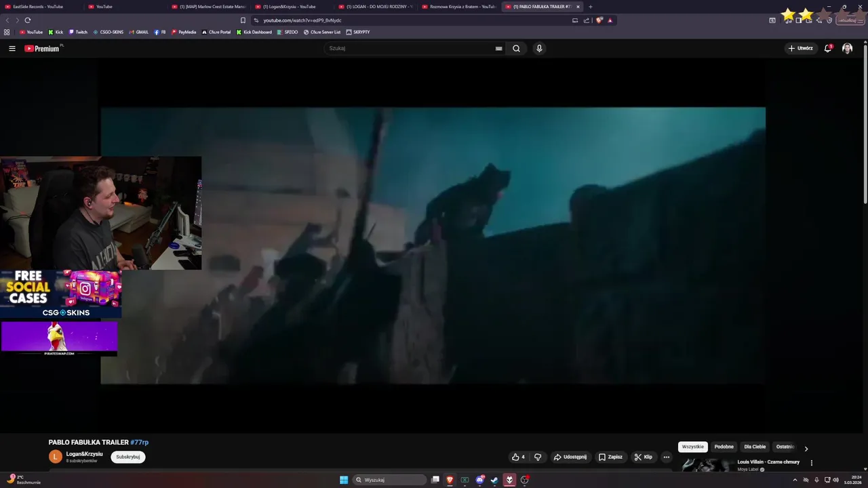Open Brave Shields lion icon
868x488 pixels.
pos(599,20)
